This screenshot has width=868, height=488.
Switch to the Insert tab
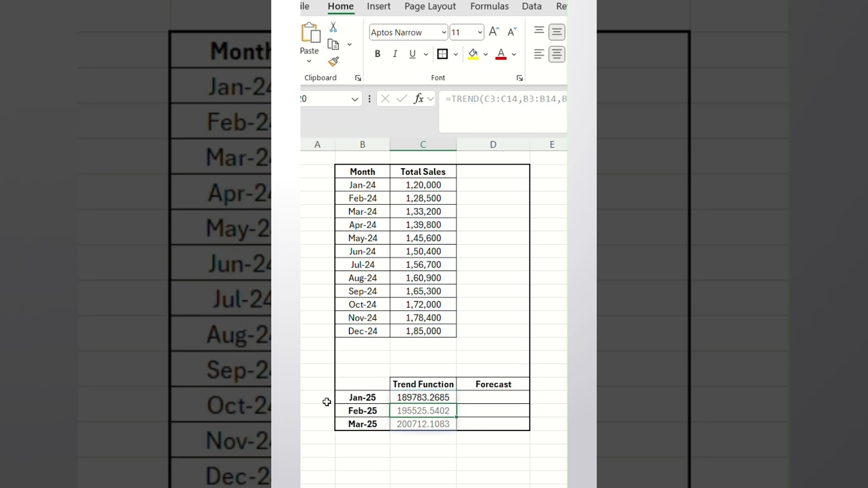378,6
